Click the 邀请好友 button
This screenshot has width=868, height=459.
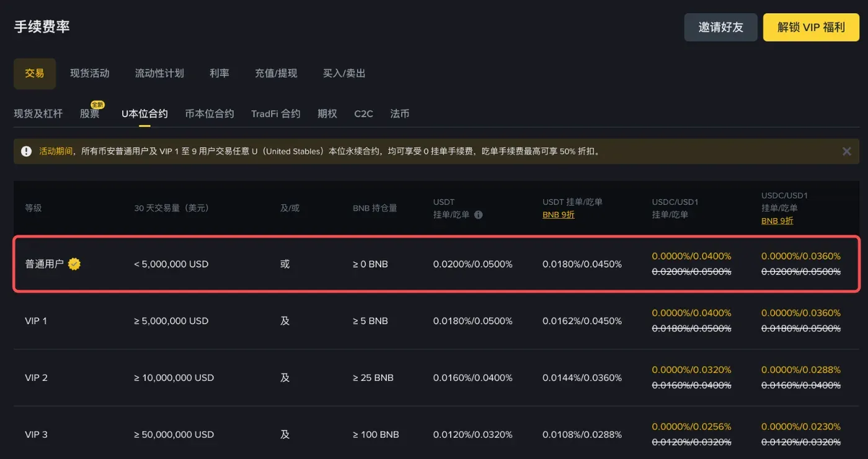pos(720,27)
